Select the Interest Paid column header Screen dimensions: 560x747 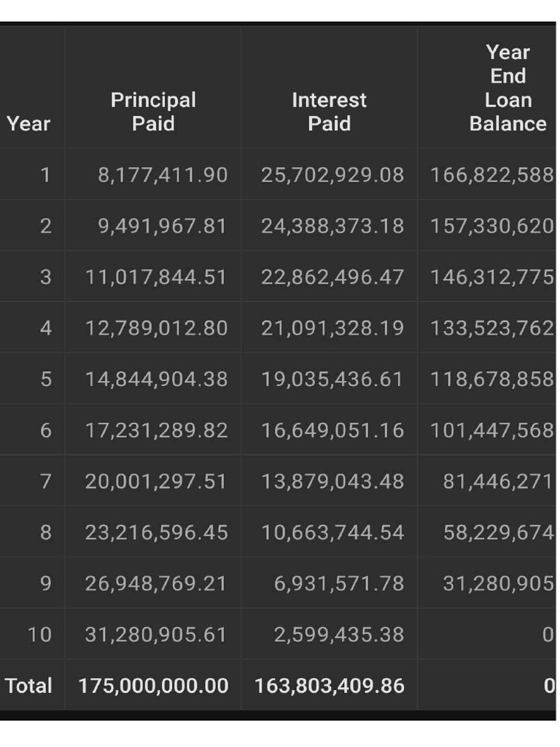point(329,112)
